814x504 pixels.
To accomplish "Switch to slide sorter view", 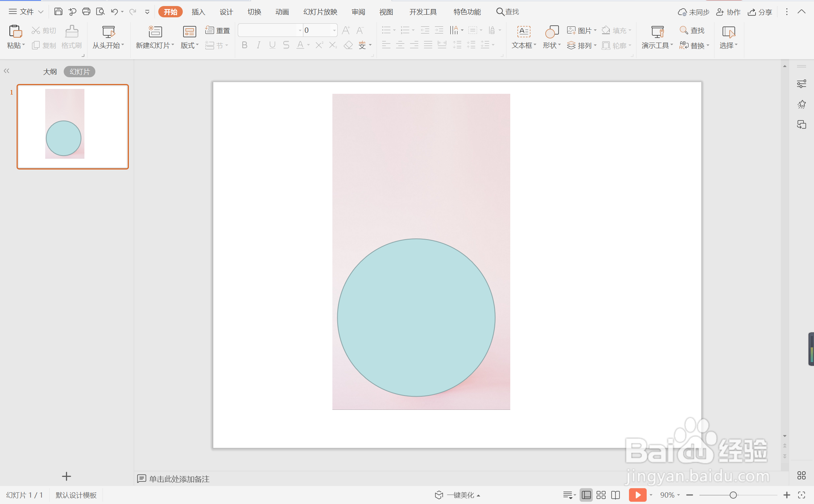I will pyautogui.click(x=601, y=495).
